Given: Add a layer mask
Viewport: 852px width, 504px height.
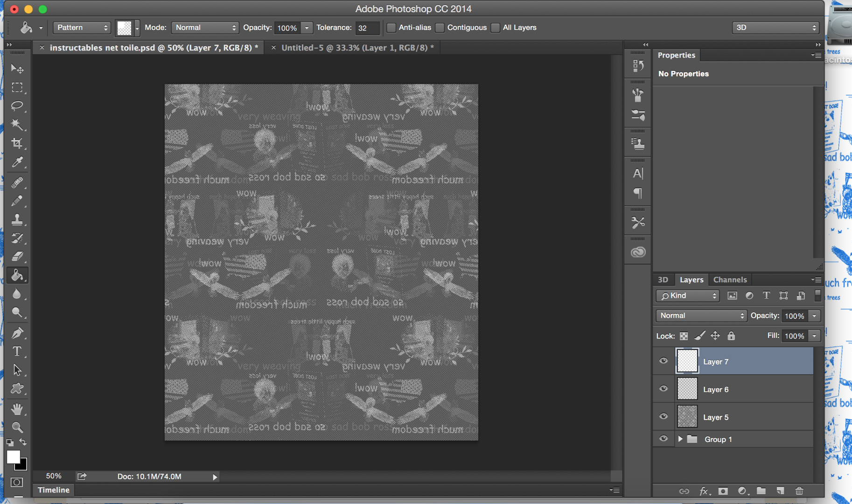Looking at the screenshot, I should 723,491.
